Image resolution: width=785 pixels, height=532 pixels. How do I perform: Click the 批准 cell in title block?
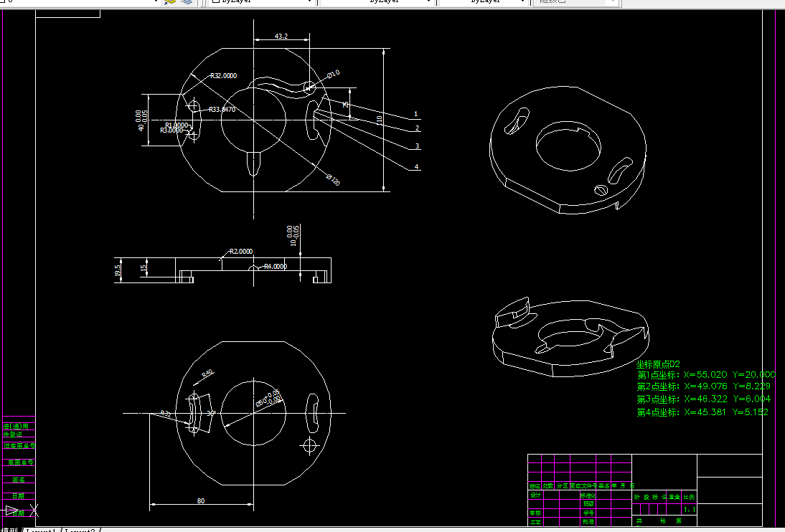click(588, 521)
